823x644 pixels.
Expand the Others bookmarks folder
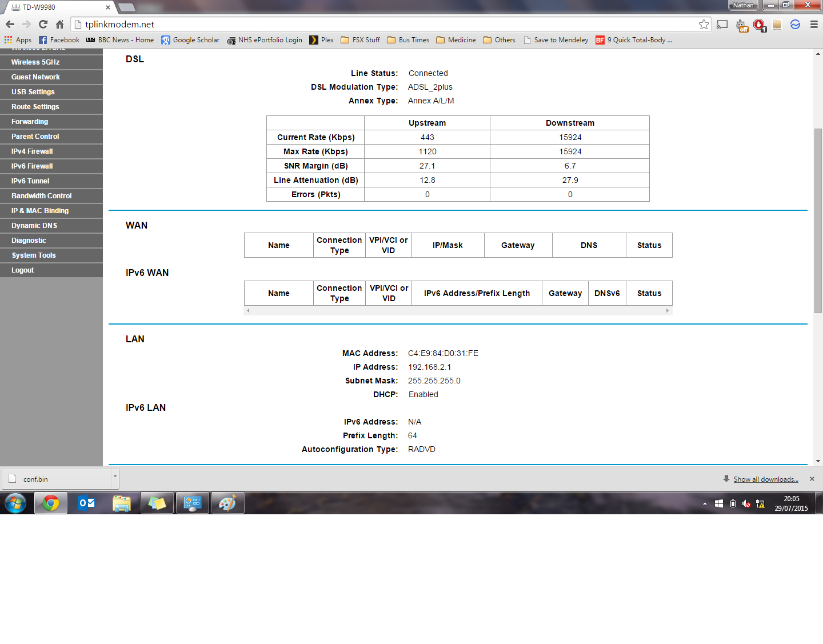coord(499,40)
